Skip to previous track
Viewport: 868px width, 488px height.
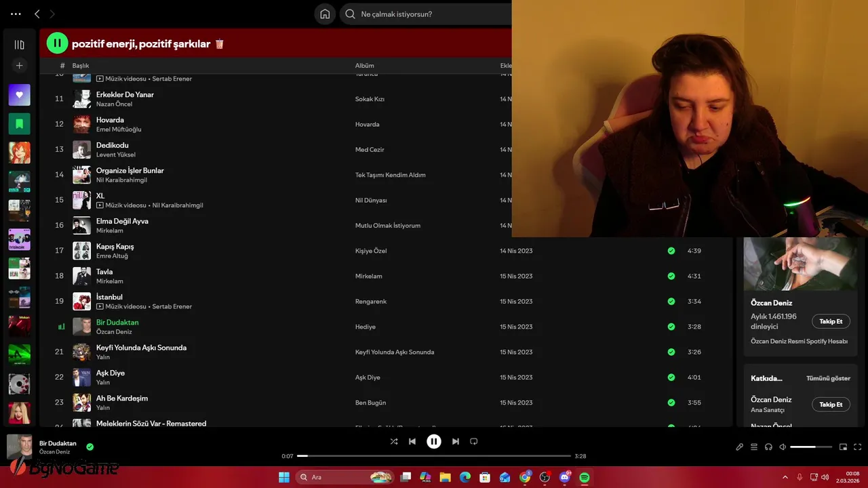click(x=412, y=441)
